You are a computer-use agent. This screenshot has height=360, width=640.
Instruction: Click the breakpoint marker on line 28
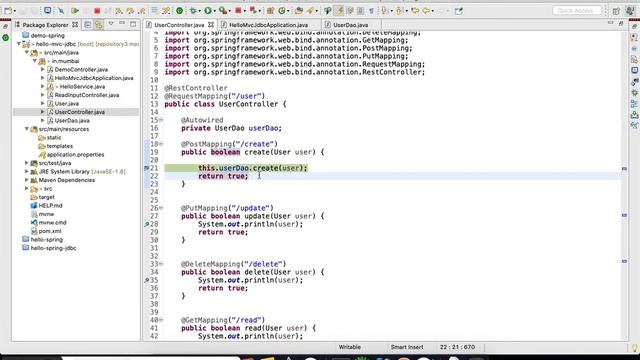pyautogui.click(x=147, y=224)
